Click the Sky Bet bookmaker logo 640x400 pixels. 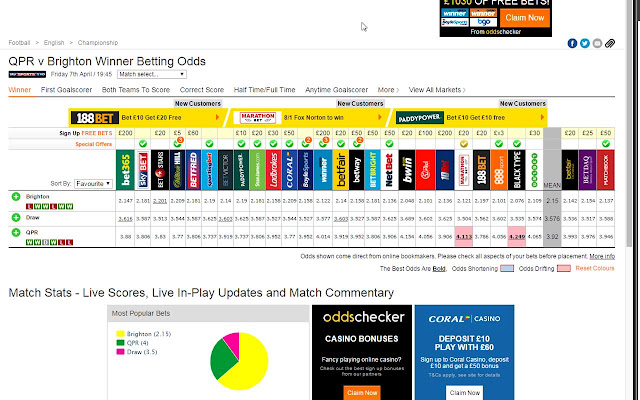pos(143,170)
